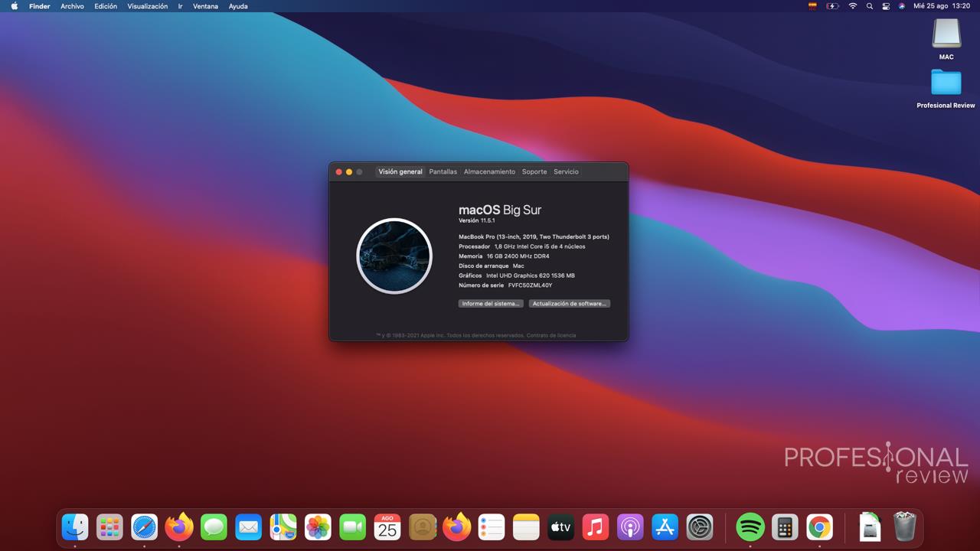Launch Launchpad from the Dock
The image size is (980, 551).
pos(109,527)
